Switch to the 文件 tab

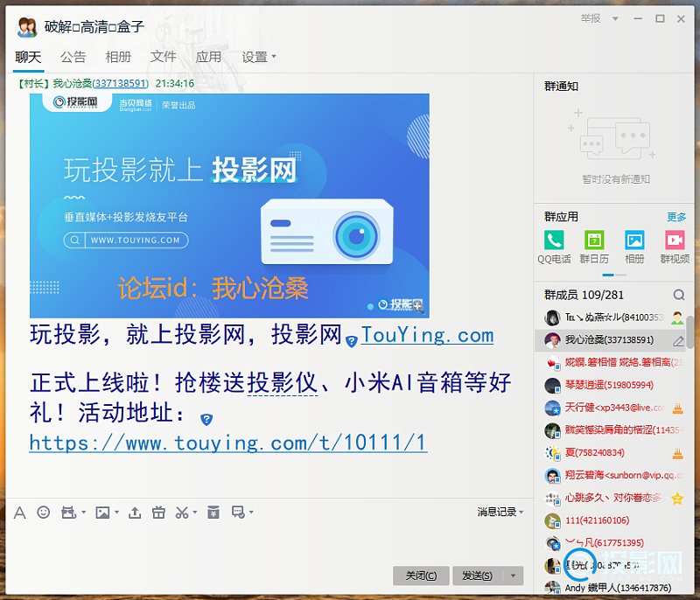pyautogui.click(x=164, y=57)
